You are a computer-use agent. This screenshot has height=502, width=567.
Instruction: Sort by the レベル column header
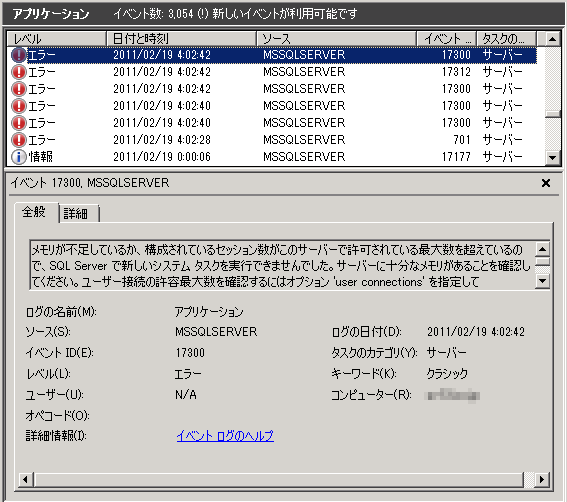(x=56, y=39)
